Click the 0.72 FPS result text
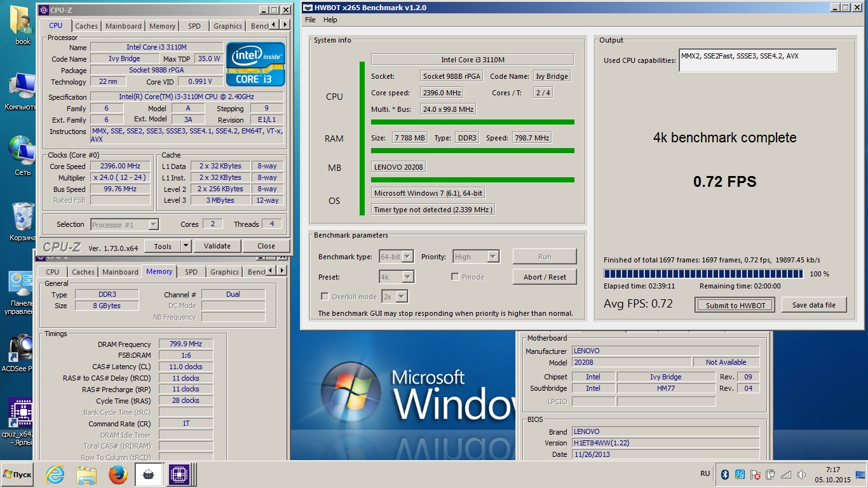 coord(725,182)
